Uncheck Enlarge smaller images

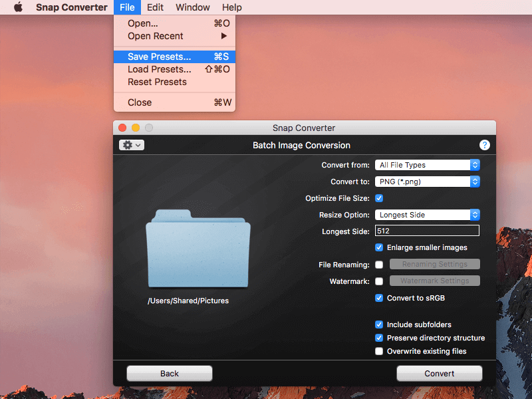[379, 247]
